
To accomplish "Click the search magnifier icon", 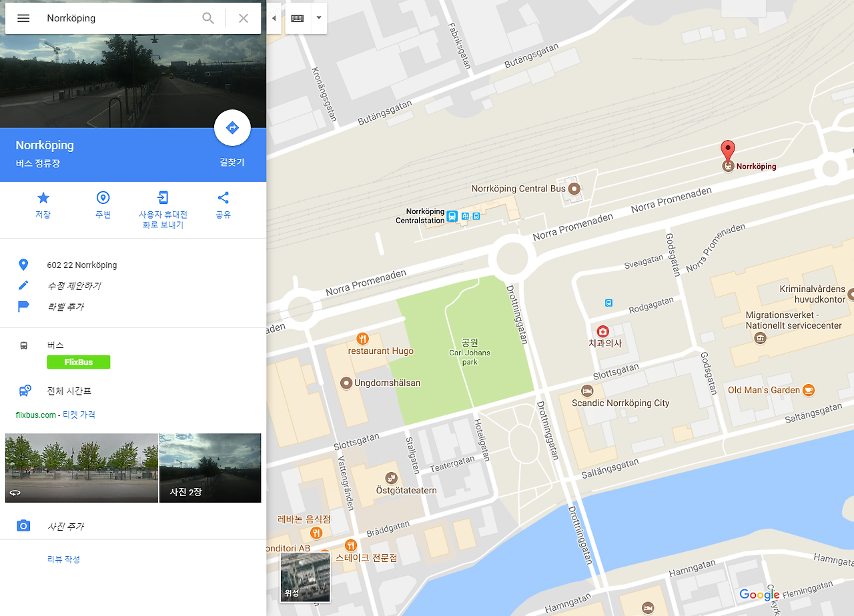I will coord(208,18).
